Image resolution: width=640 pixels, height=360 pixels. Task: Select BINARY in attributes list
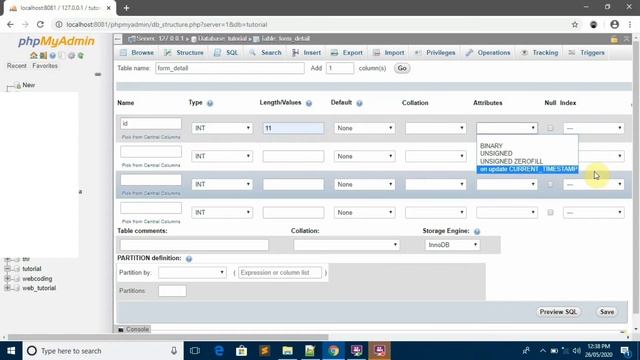point(491,146)
